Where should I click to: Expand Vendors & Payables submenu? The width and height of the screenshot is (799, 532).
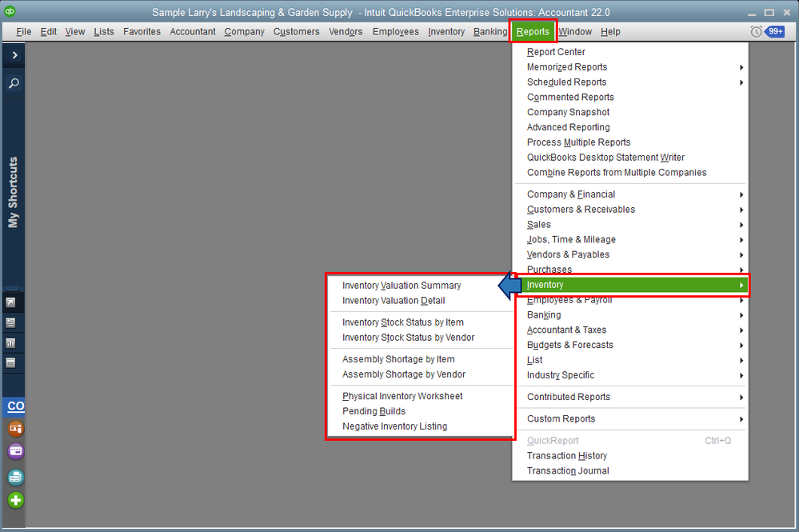coord(630,254)
